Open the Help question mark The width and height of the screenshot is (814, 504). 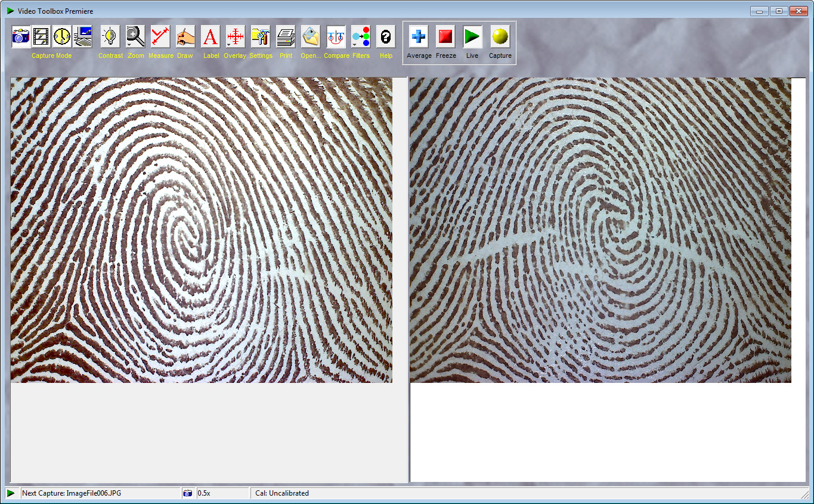(386, 37)
